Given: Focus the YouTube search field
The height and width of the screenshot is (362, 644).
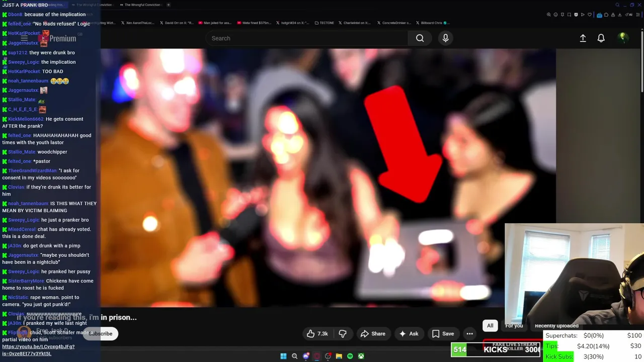Looking at the screenshot, I should click(x=306, y=38).
